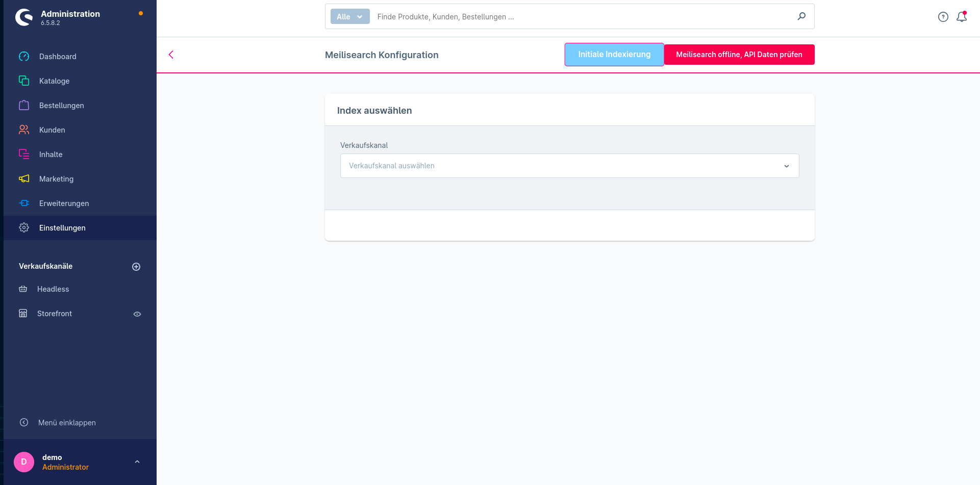Open Bestellungen menu item
Screen dimensions: 980x485
[x=80, y=106]
